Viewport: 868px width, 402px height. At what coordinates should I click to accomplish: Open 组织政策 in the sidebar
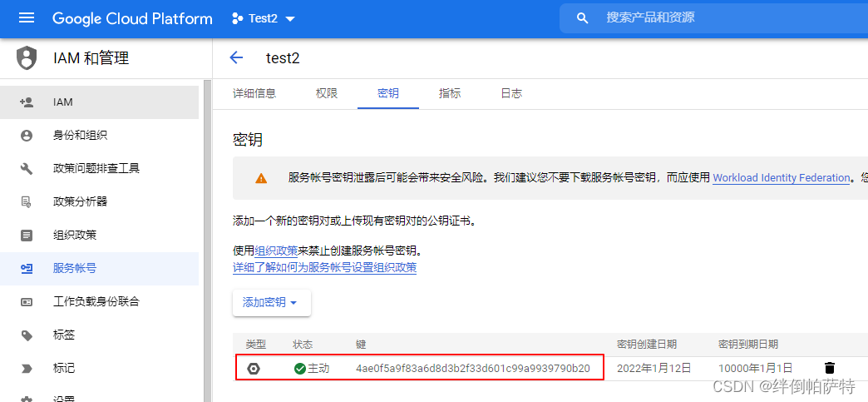[99, 235]
